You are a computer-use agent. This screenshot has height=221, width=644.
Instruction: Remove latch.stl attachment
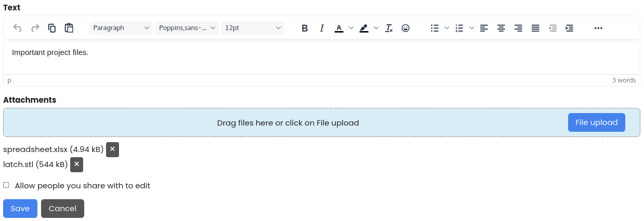pyautogui.click(x=76, y=164)
